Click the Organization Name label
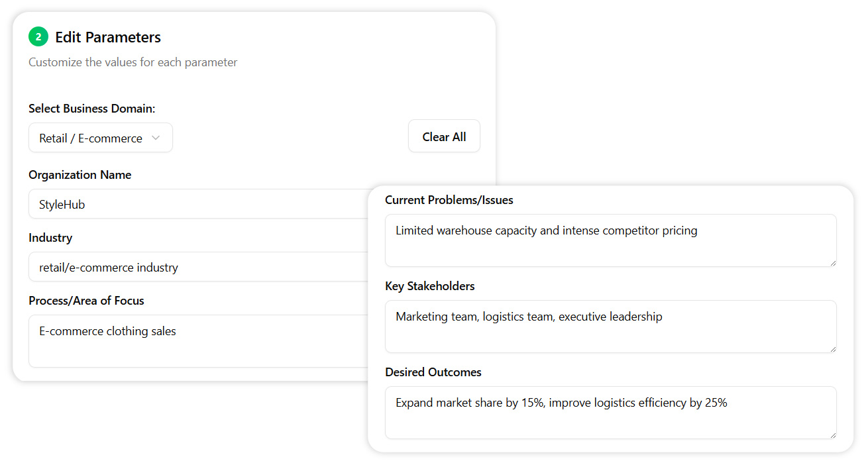Screen dimensions: 868x463 (80, 175)
